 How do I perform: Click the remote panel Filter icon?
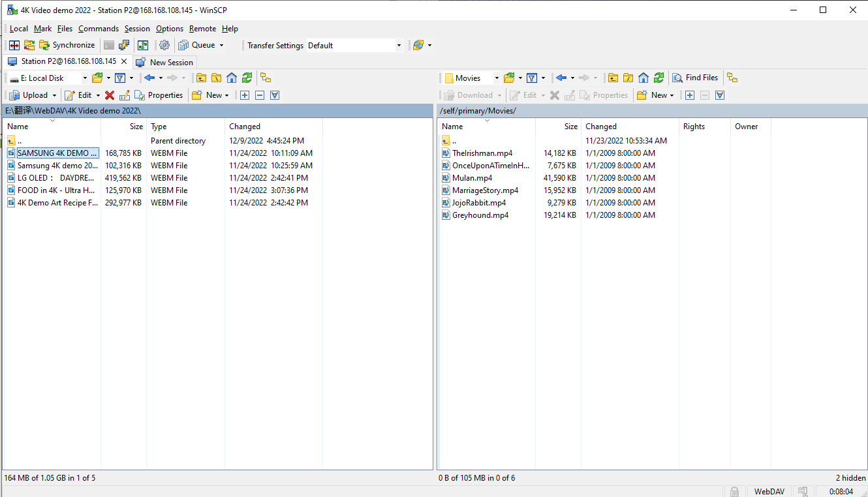pos(532,78)
